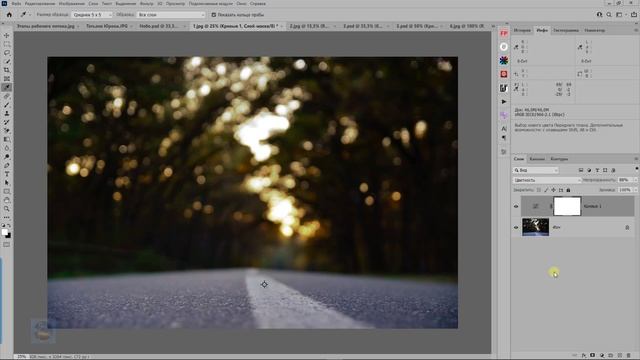Open the Paragraph panel icon
Screen dimensions: 640x360
pyautogui.click(x=504, y=138)
